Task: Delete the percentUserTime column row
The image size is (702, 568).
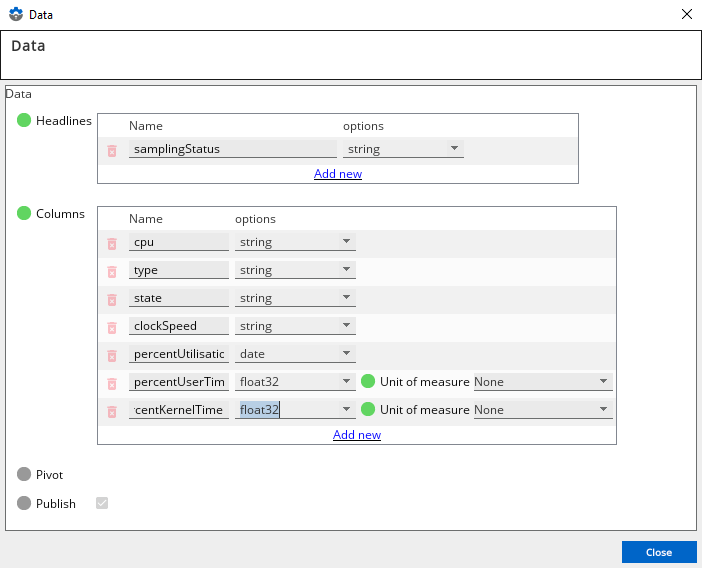Action: tap(112, 384)
